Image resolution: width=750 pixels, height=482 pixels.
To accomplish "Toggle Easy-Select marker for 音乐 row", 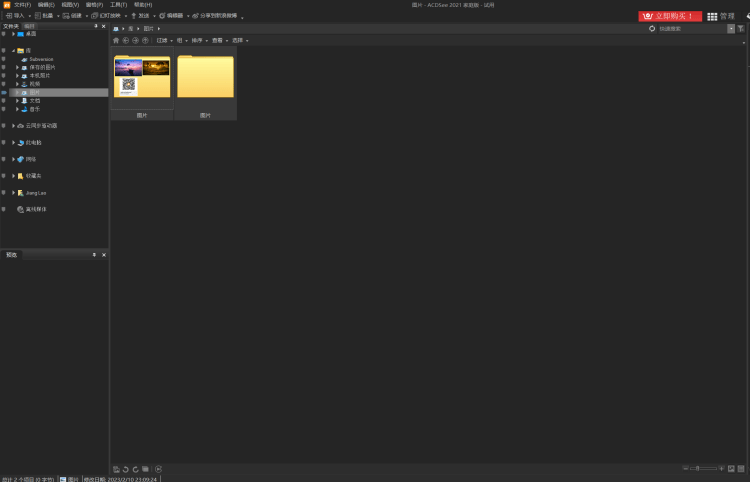I will coord(4,109).
